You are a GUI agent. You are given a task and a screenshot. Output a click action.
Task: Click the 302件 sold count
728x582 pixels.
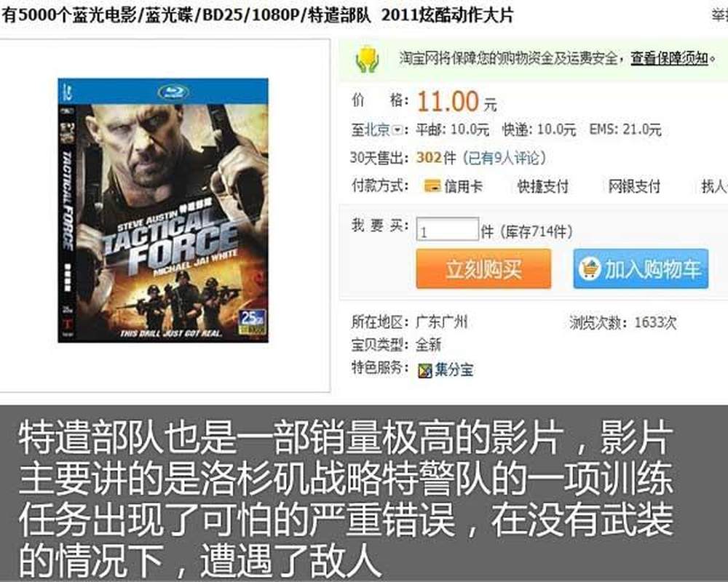436,158
